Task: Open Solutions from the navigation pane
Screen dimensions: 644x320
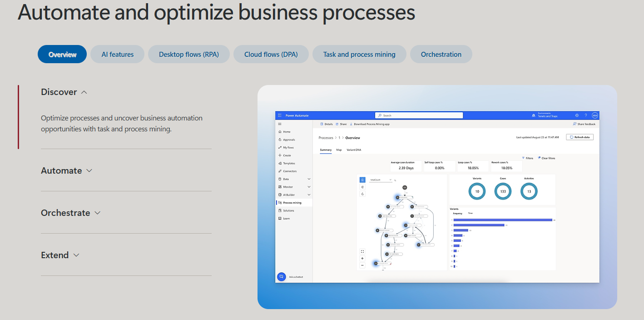Action: 288,210
